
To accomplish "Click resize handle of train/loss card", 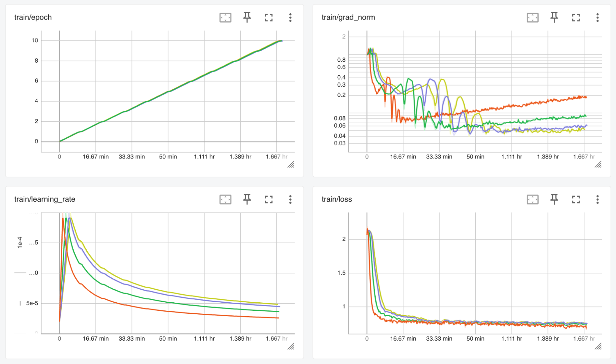I will 598,346.
